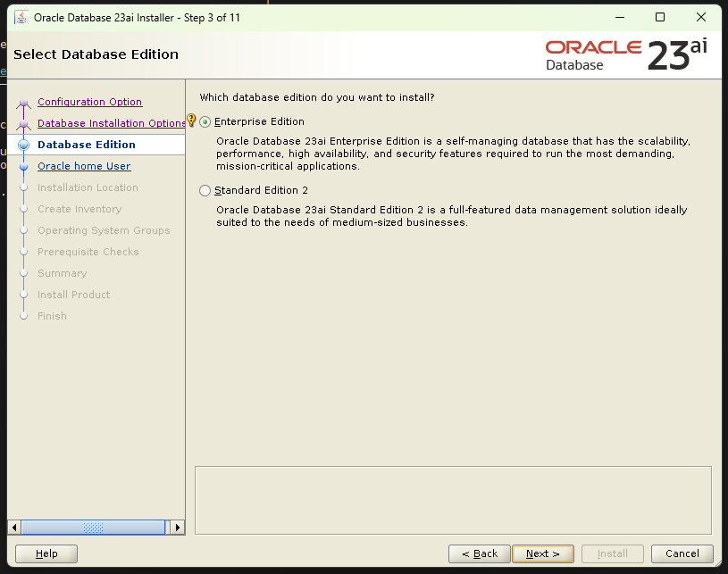Open the Oracle home User step
The height and width of the screenshot is (574, 728).
click(x=84, y=165)
